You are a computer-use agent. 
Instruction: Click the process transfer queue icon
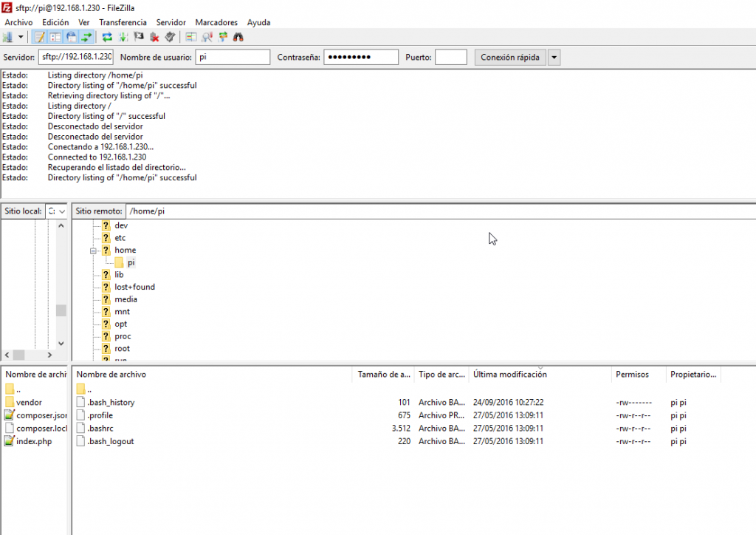123,36
